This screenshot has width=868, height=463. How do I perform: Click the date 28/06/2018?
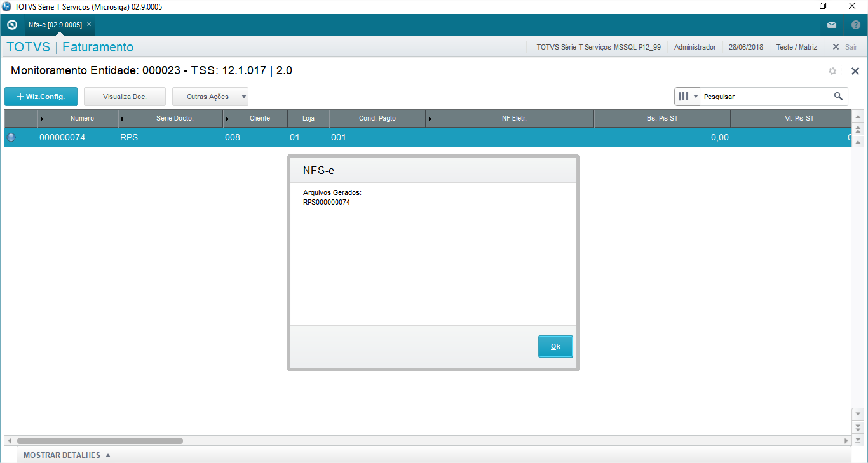pyautogui.click(x=746, y=47)
